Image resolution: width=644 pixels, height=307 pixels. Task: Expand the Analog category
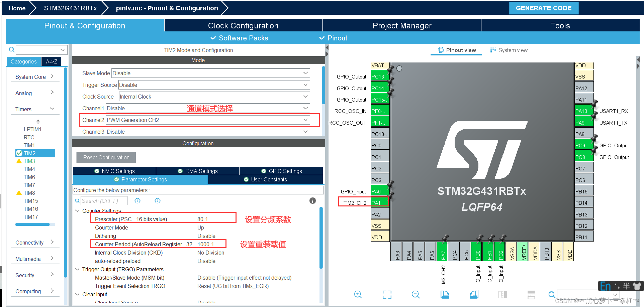coord(35,93)
